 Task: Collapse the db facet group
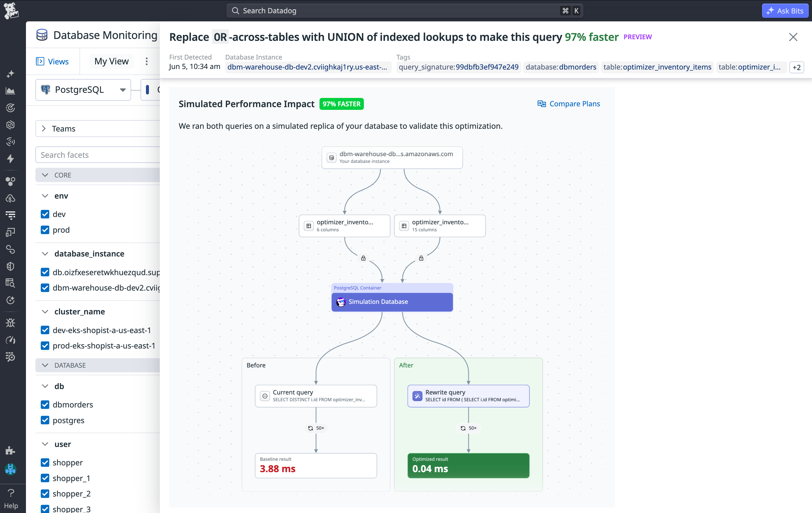coord(45,386)
